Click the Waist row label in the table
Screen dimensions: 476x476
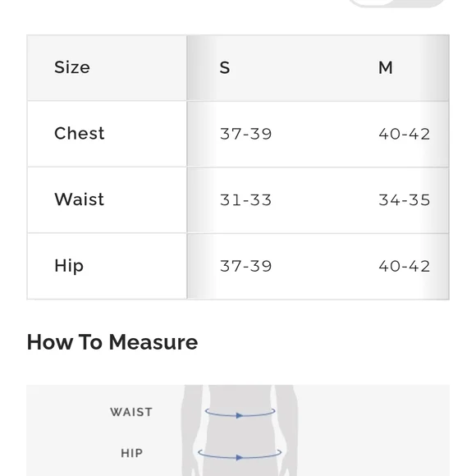(x=80, y=199)
